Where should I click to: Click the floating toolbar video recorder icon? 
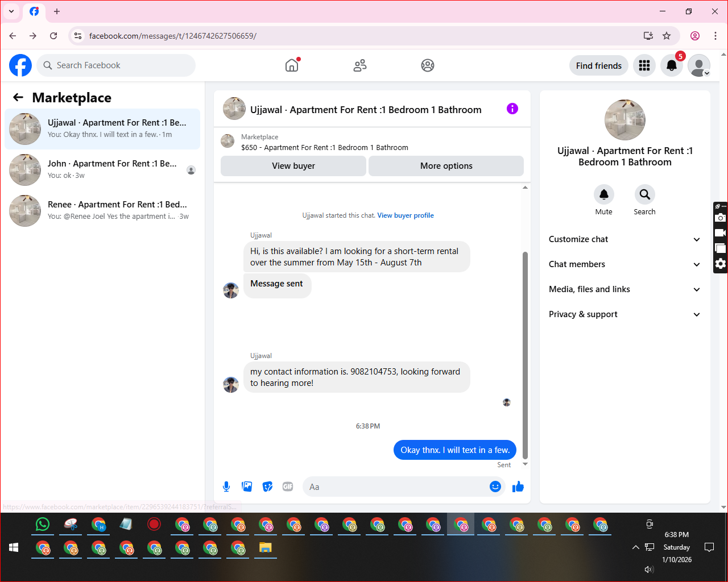pos(721,233)
